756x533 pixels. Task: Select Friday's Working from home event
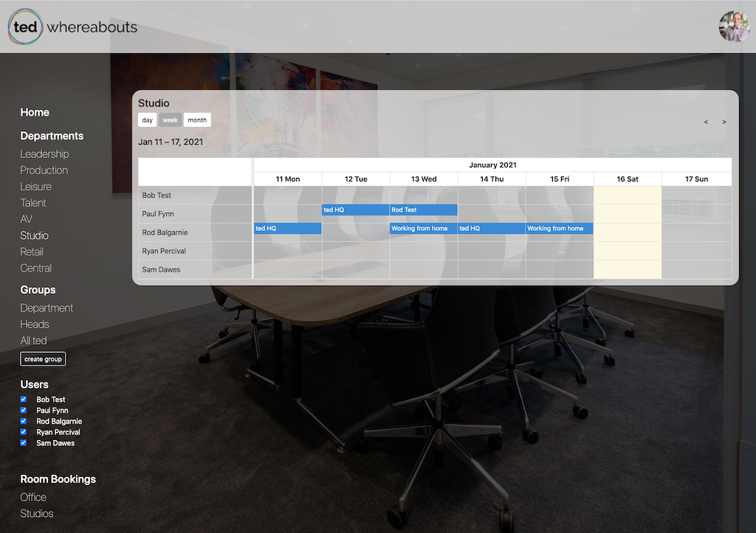(x=559, y=229)
